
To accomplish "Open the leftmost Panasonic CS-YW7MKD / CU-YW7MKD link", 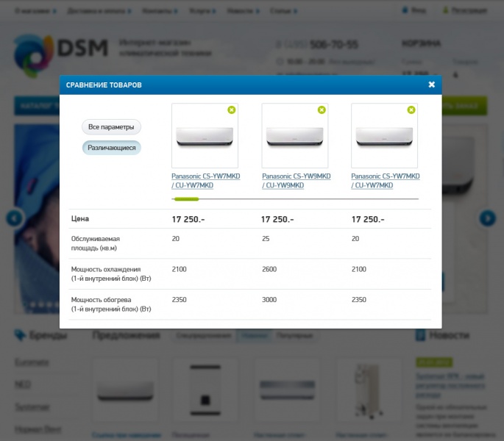I will [x=206, y=181].
